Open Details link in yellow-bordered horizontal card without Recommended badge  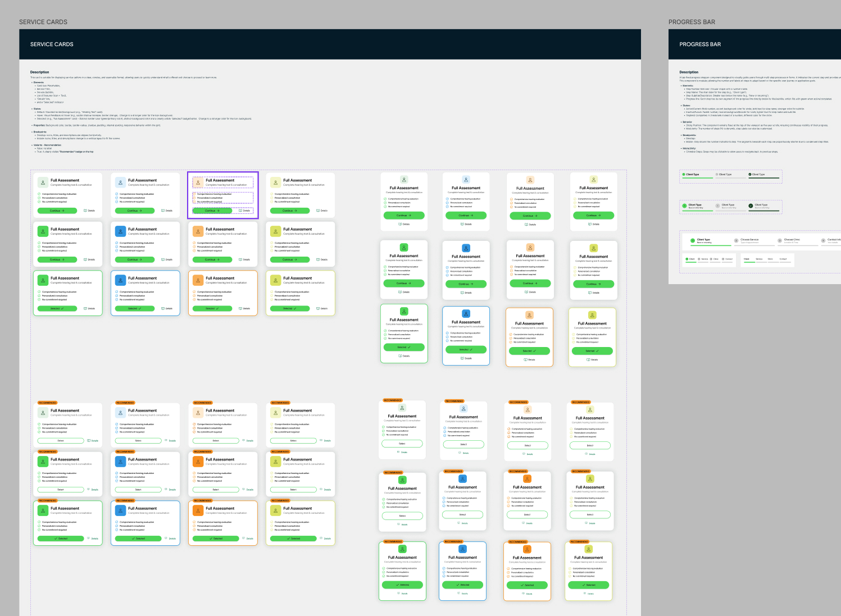click(322, 308)
